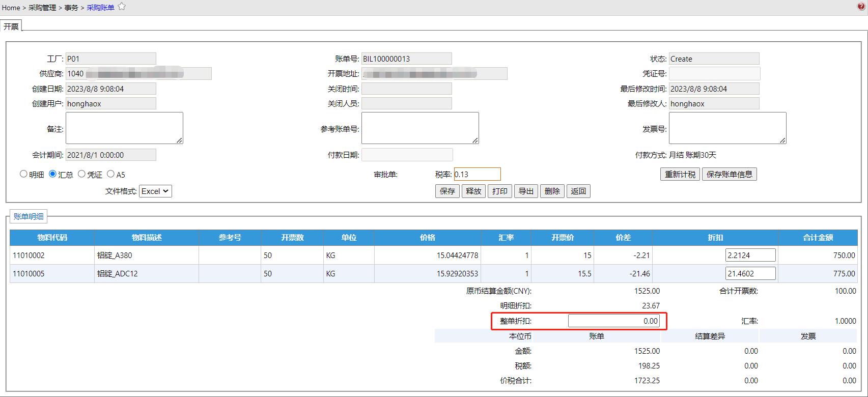This screenshot has width=868, height=397.
Task: Click material code 11010005
Action: click(29, 274)
